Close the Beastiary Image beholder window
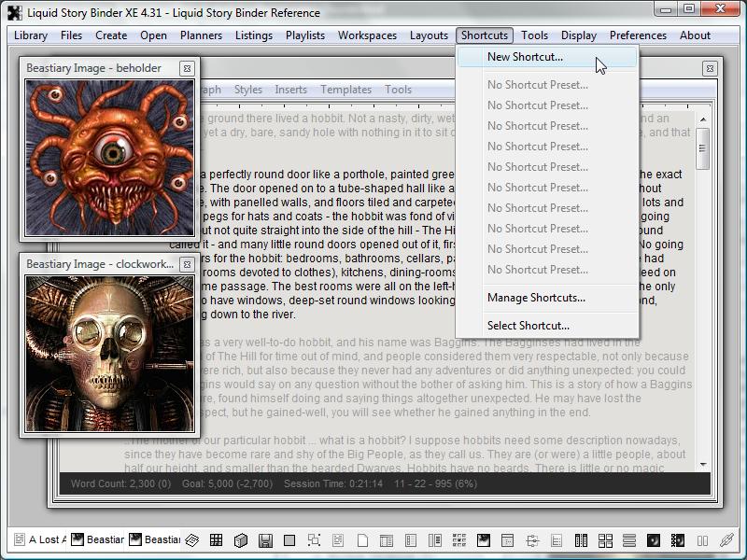This screenshot has height=560, width=747. coord(187,68)
